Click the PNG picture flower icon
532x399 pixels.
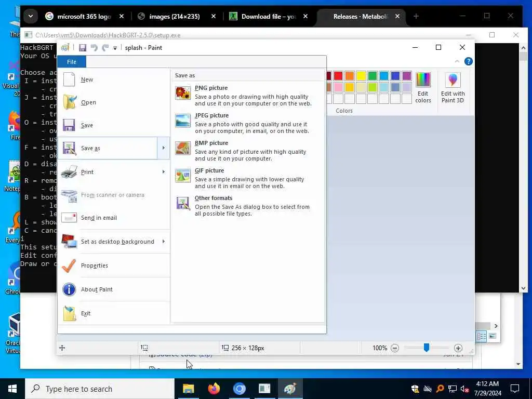(183, 93)
